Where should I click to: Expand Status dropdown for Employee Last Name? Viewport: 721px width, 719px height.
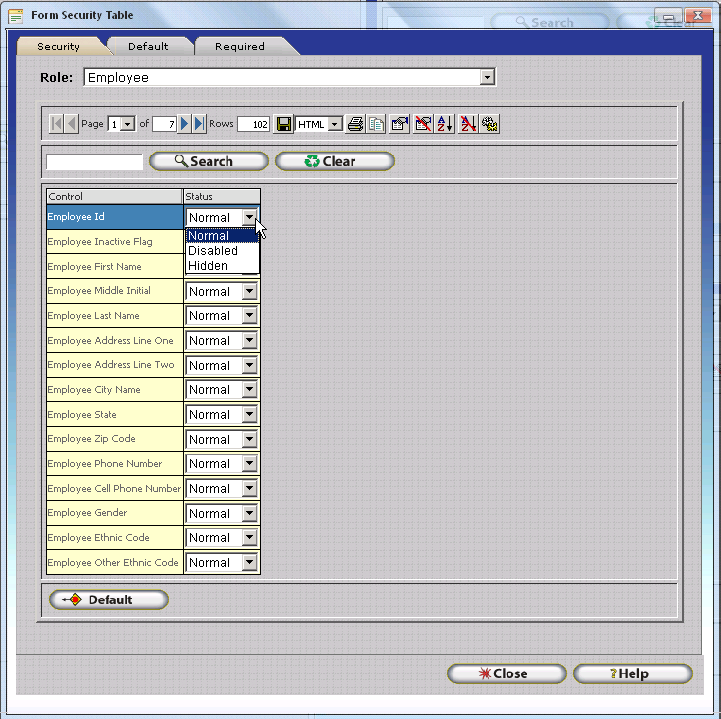pos(249,316)
